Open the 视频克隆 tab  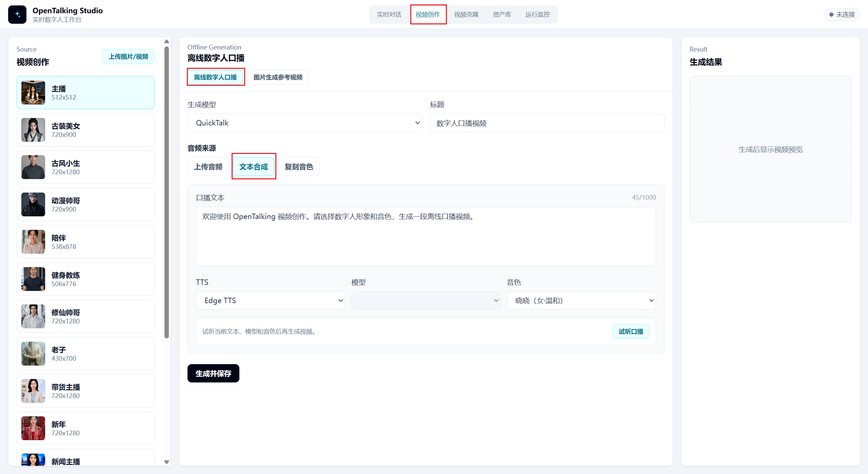pos(467,15)
